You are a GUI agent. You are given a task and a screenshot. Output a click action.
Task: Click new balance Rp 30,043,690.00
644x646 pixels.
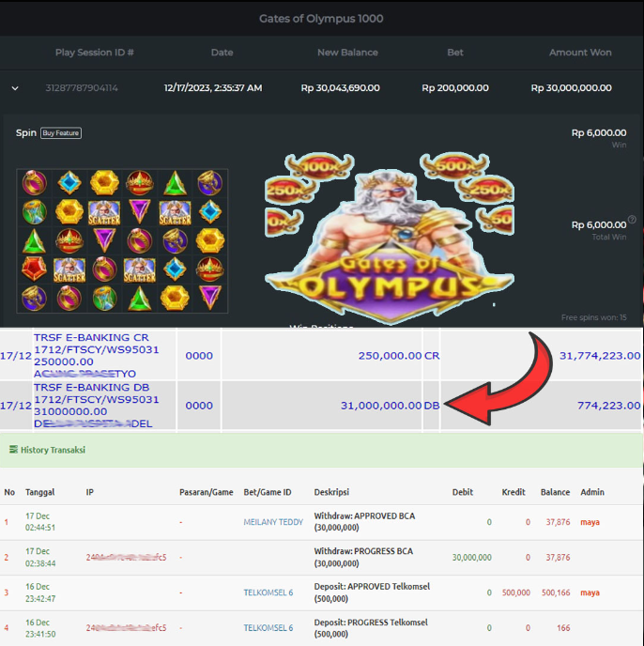(341, 88)
